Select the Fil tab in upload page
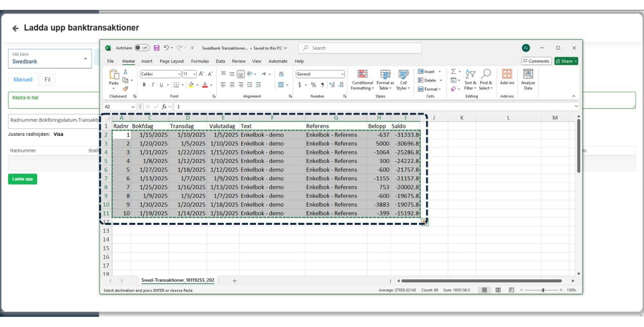 coord(47,79)
